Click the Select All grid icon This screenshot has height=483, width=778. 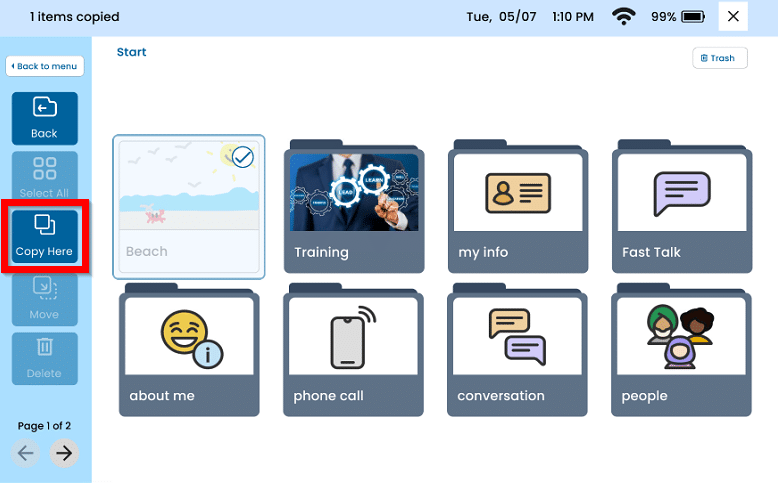pos(44,167)
